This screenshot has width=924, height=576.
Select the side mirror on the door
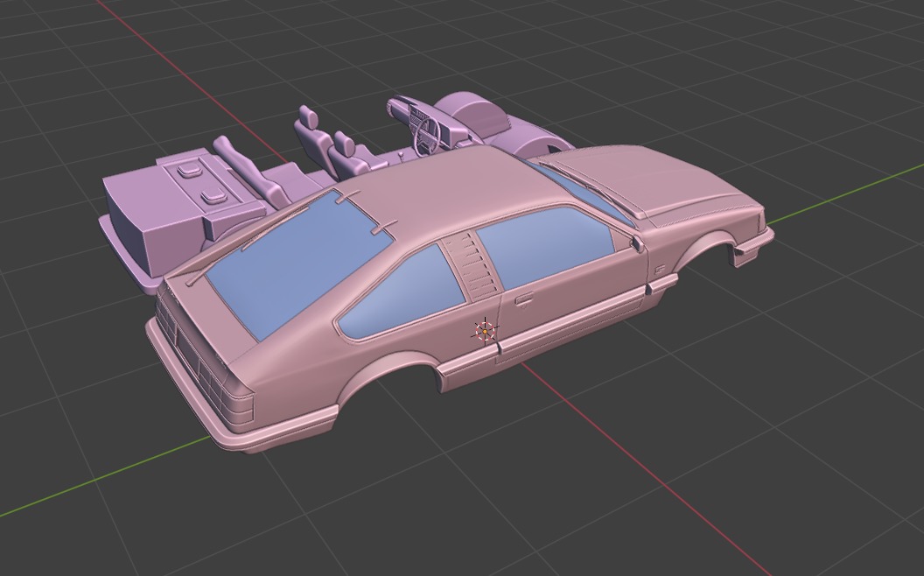[x=637, y=243]
